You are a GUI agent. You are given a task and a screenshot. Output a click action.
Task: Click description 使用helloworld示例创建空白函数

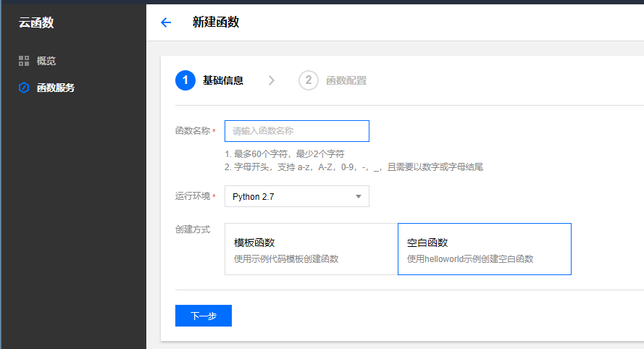[470, 258]
